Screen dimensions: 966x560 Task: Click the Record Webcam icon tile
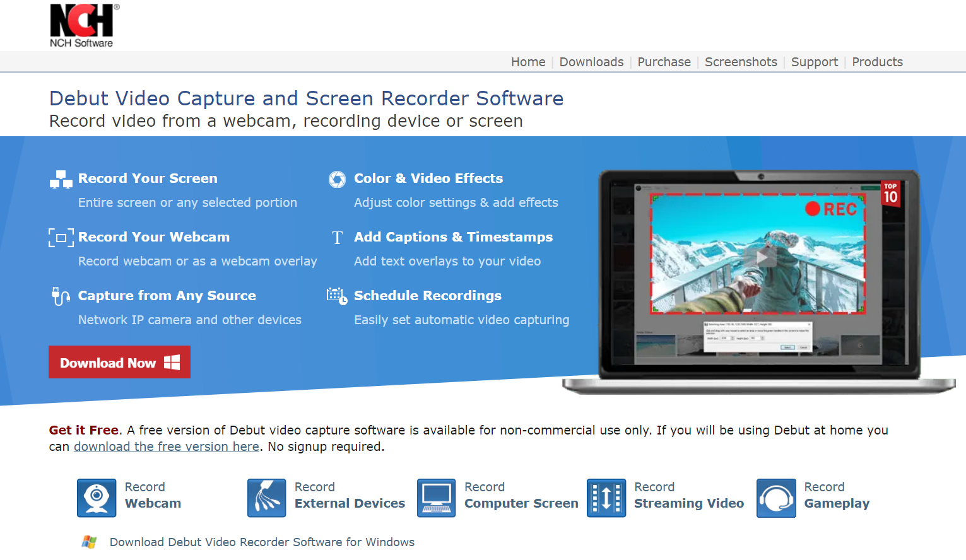point(97,498)
